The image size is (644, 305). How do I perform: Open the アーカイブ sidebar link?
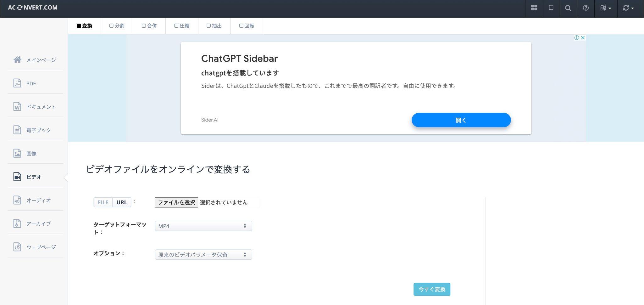pyautogui.click(x=39, y=224)
